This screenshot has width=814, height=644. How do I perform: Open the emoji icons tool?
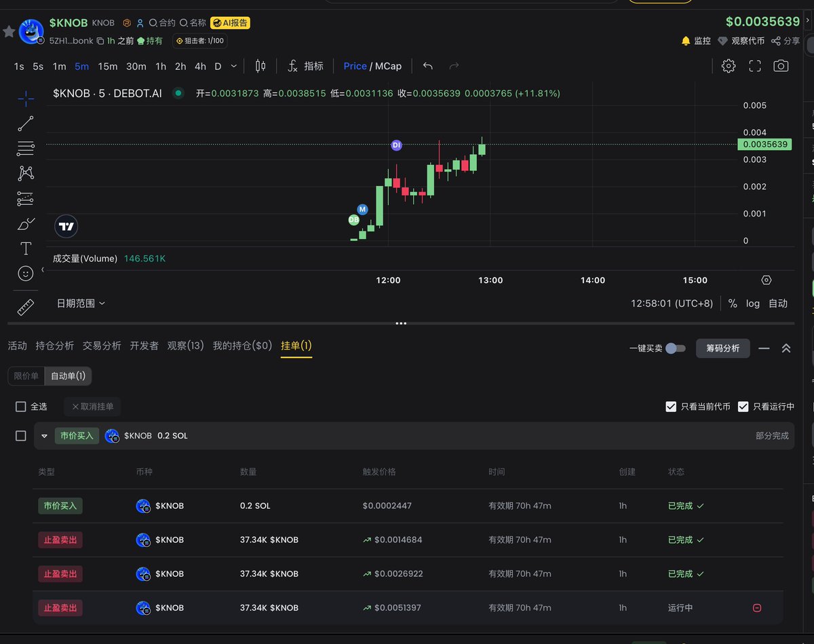click(x=26, y=273)
